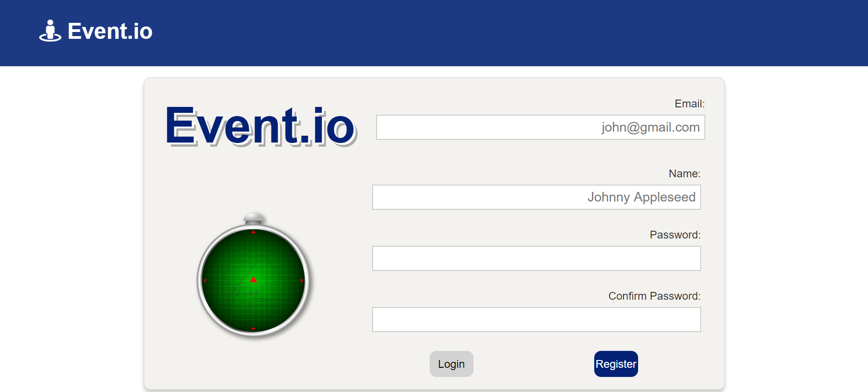Click the person-pin logo icon in header
The height and width of the screenshot is (392, 868).
50,31
